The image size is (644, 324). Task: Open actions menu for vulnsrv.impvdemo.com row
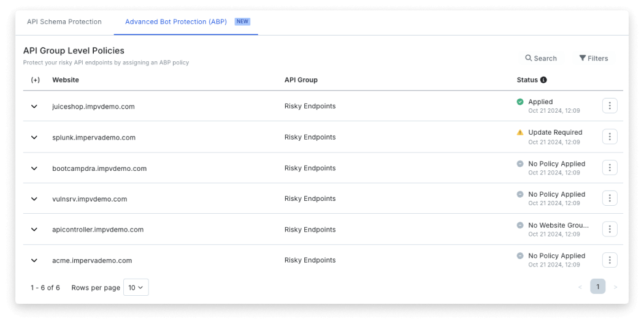[609, 198]
